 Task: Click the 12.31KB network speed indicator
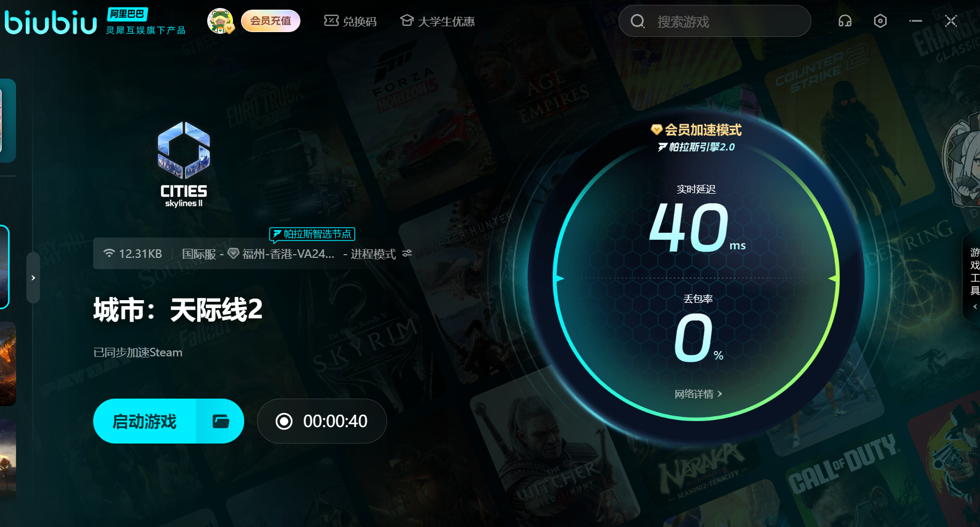coord(133,254)
